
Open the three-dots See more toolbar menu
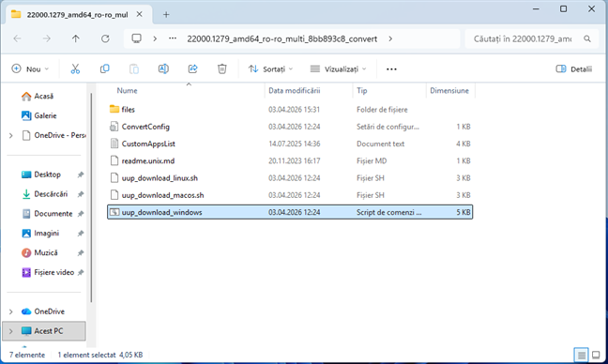(x=391, y=69)
